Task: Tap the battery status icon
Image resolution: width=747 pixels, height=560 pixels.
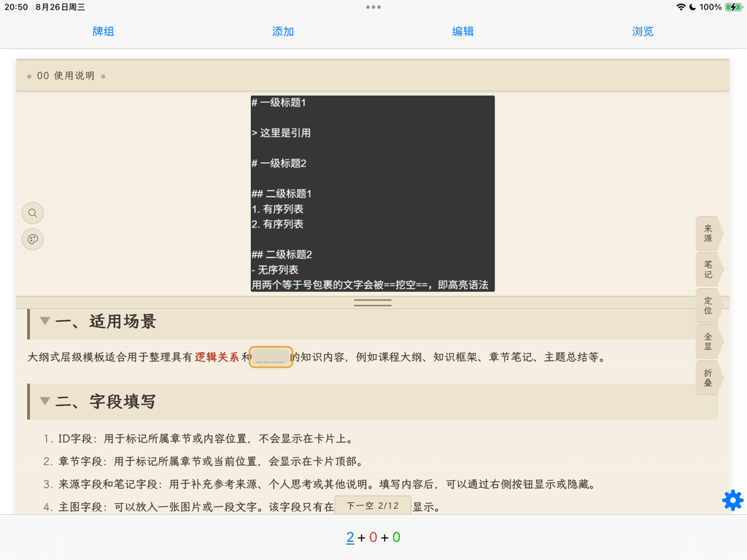Action: click(x=733, y=7)
